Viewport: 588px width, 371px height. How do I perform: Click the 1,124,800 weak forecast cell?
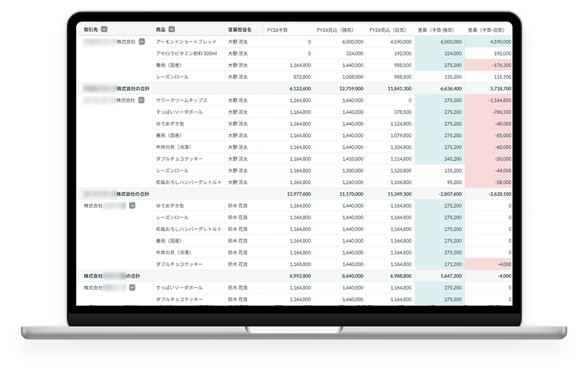click(x=390, y=123)
